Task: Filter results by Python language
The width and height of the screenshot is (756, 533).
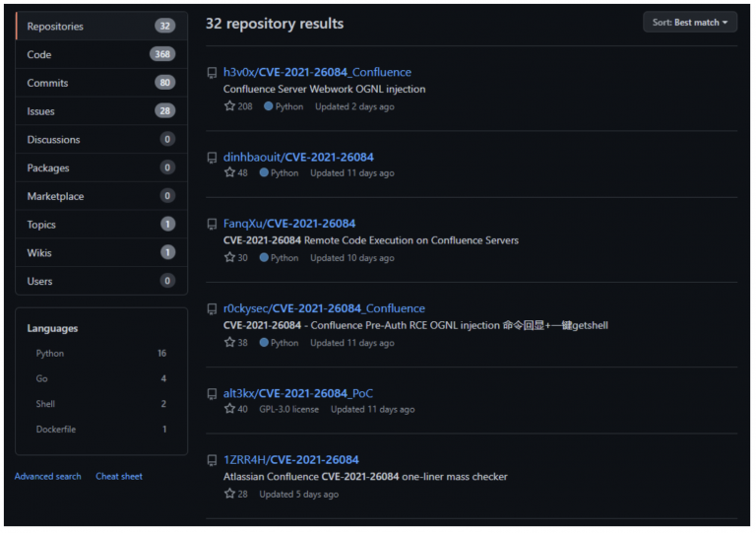Action: click(x=49, y=354)
